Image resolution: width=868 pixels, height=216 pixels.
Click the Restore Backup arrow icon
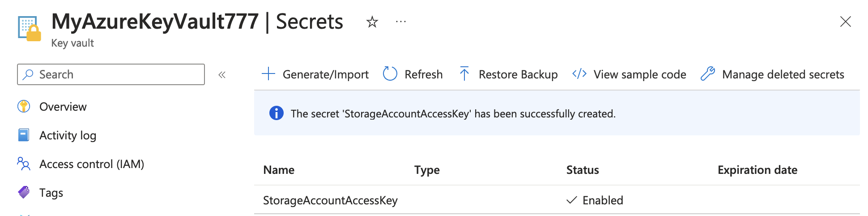click(464, 74)
